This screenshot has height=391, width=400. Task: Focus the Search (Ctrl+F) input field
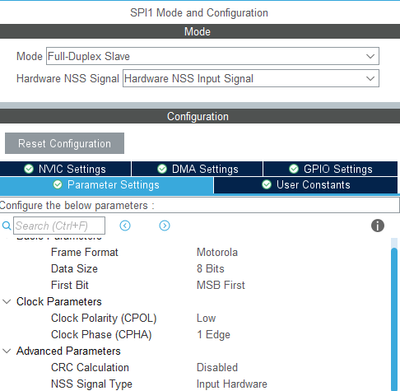tap(59, 226)
